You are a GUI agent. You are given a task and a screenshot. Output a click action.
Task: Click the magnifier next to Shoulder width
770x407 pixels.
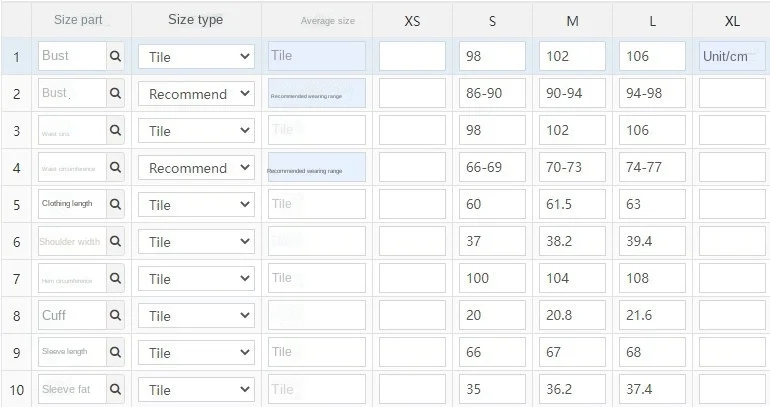coord(115,242)
